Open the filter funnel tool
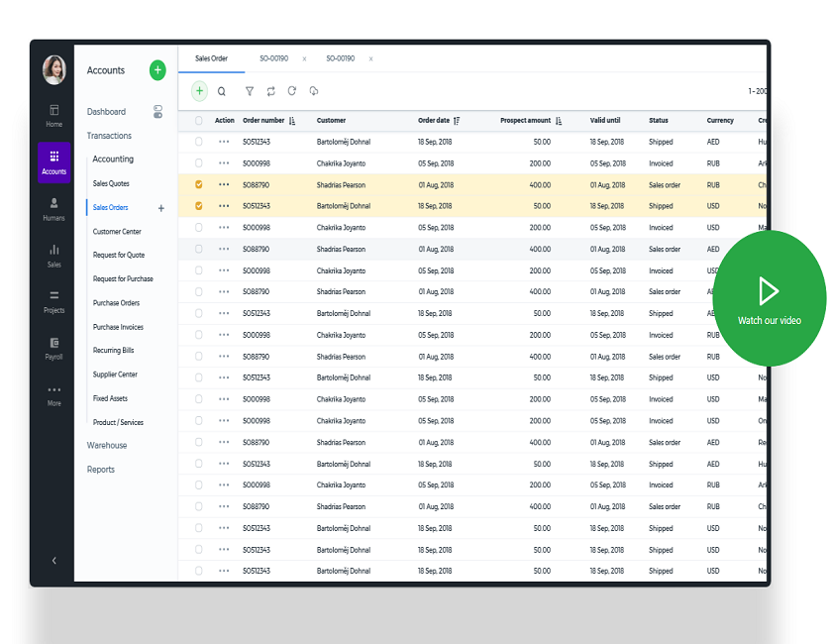 [249, 91]
